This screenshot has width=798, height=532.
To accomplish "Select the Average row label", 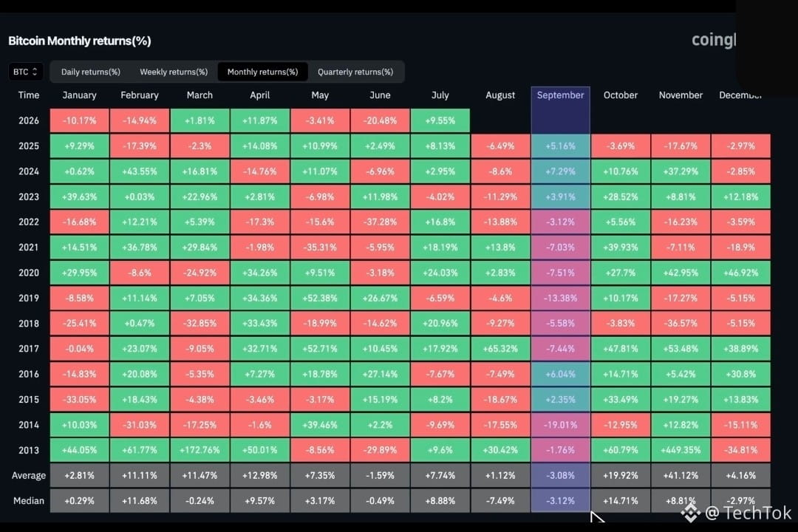I will pyautogui.click(x=29, y=476).
